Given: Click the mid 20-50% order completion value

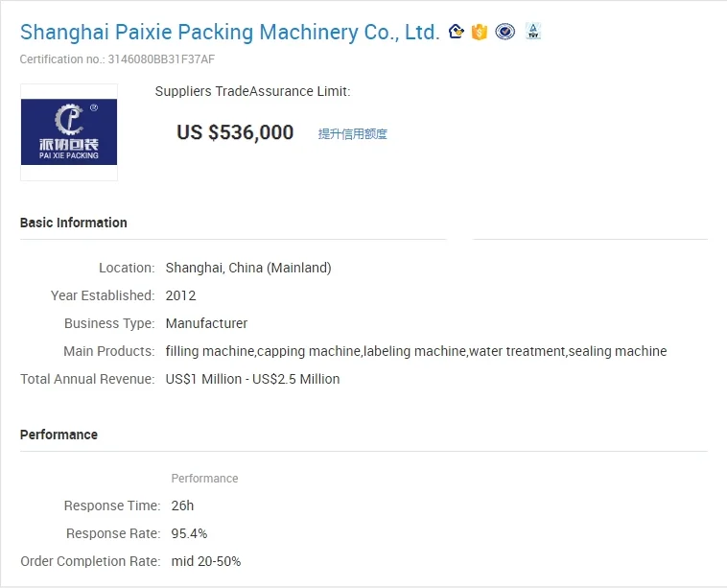Looking at the screenshot, I should click(x=203, y=561).
